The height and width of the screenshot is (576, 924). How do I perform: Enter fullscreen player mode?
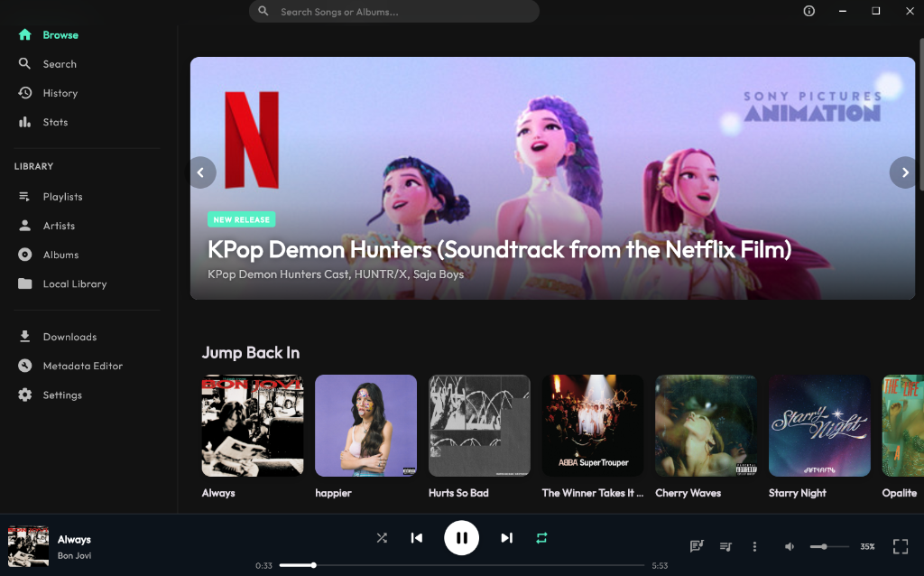[x=901, y=546]
